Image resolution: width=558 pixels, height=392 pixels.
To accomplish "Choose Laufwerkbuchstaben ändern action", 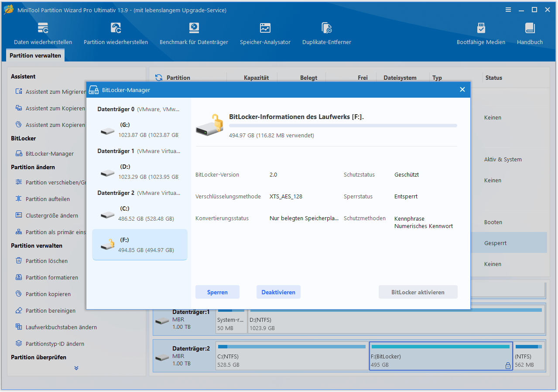I will [56, 327].
